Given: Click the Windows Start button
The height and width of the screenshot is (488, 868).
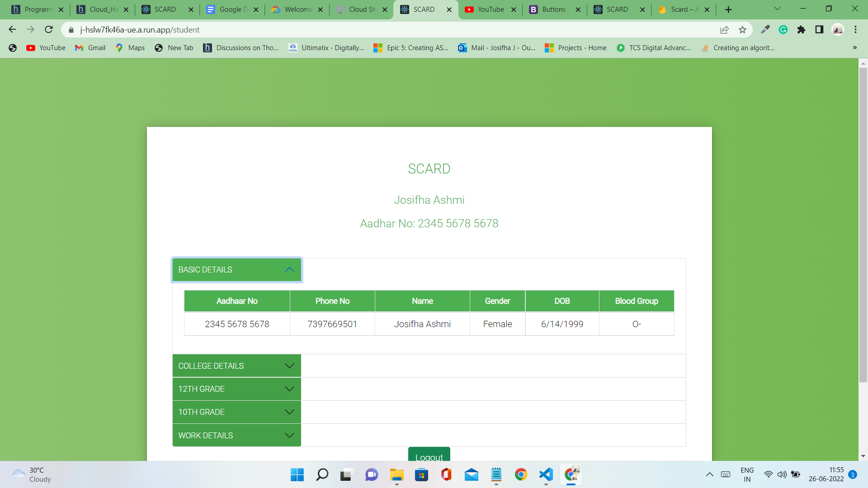Looking at the screenshot, I should (x=297, y=474).
